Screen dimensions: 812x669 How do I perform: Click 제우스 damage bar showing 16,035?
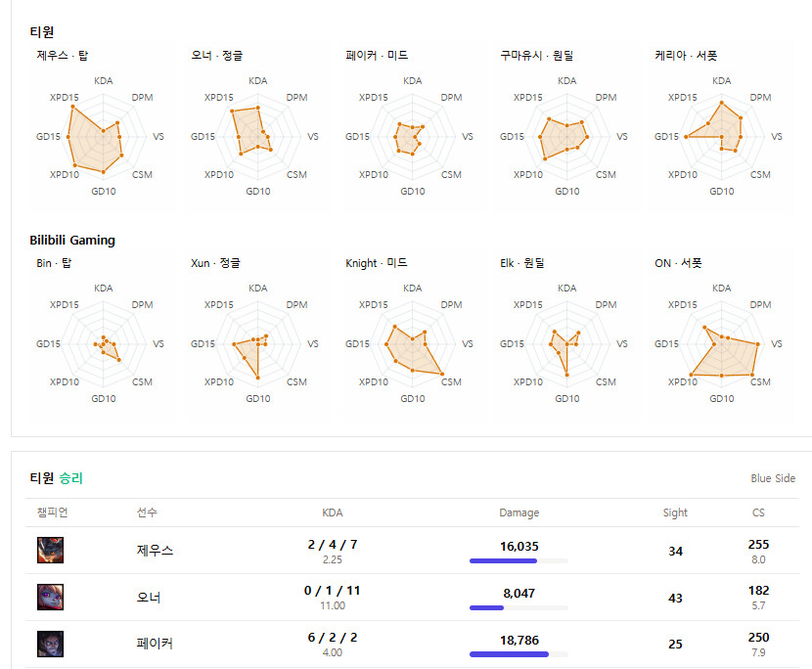pyautogui.click(x=519, y=561)
